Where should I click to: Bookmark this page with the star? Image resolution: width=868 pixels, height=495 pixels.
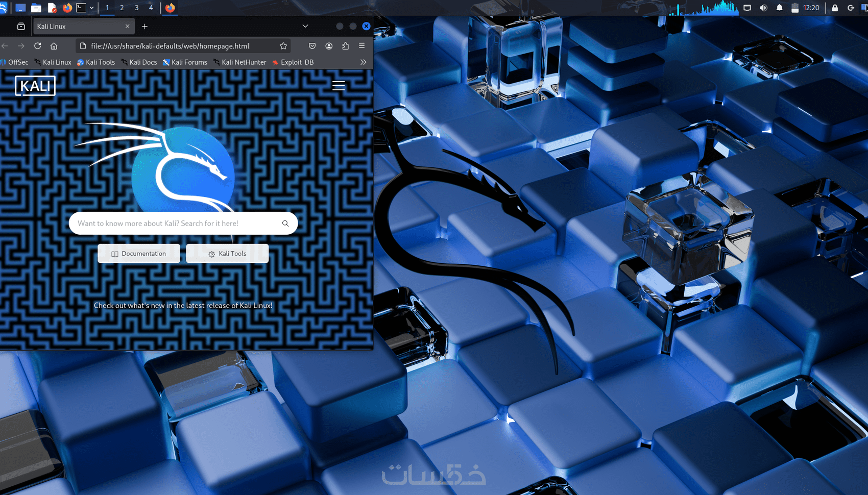[283, 46]
